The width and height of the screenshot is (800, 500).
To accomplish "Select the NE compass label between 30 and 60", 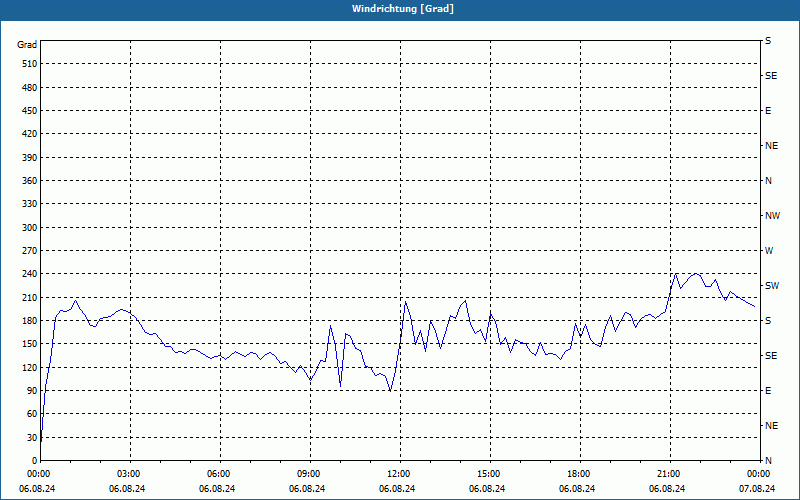I will click(771, 426).
